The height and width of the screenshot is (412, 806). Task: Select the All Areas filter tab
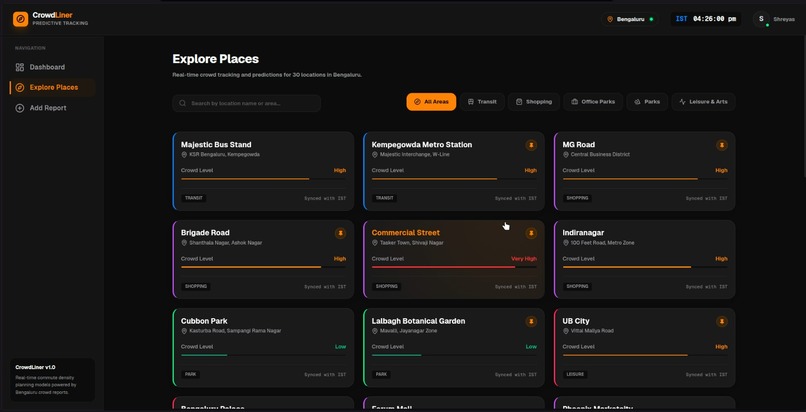click(431, 102)
